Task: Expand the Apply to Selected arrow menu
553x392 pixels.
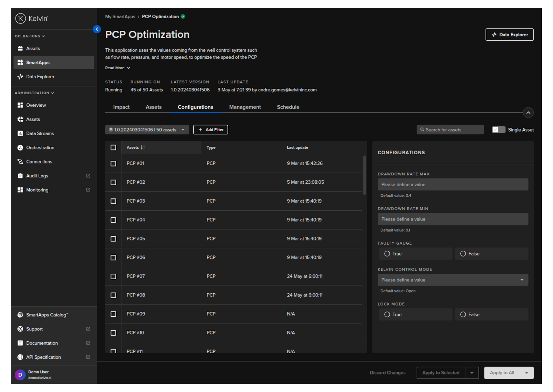Action: (x=472, y=373)
